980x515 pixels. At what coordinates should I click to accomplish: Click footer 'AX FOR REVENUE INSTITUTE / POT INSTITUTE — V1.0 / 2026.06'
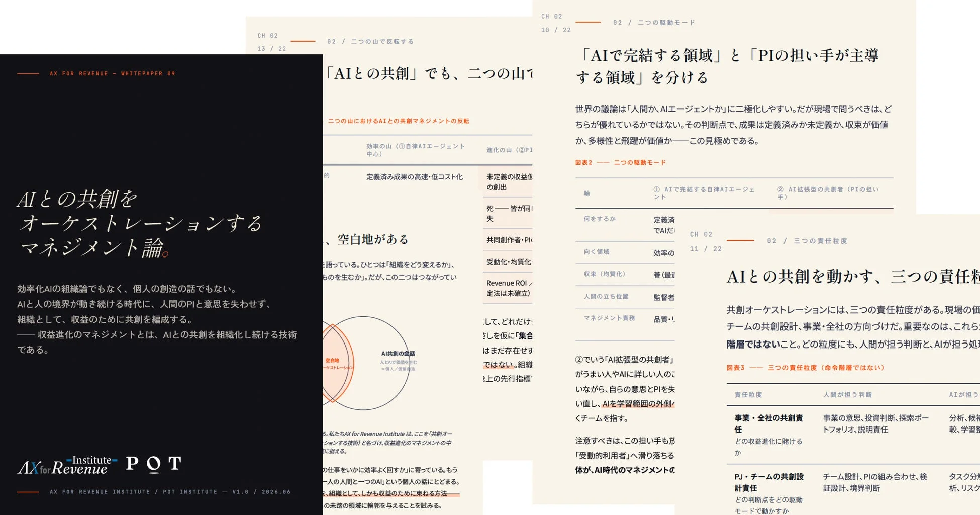[x=170, y=492]
